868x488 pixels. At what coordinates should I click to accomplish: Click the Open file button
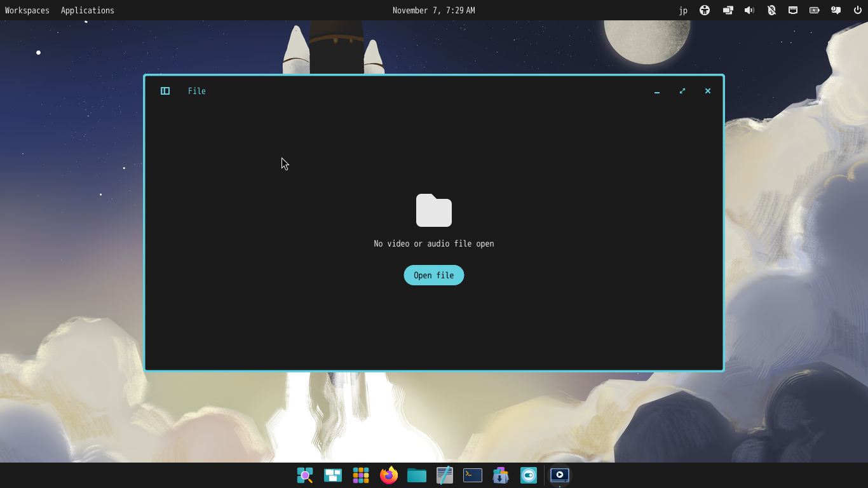click(x=434, y=275)
